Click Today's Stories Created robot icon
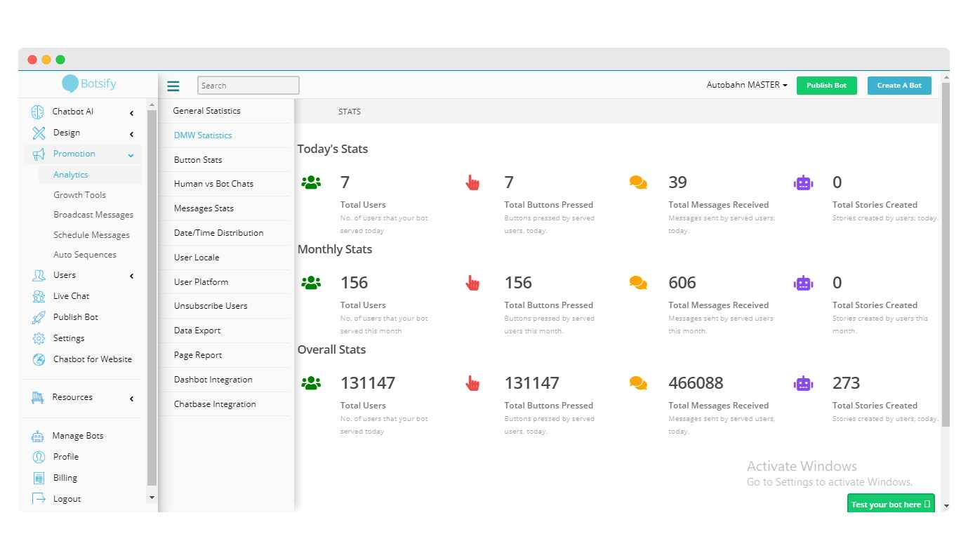The image size is (968, 560). (x=803, y=182)
